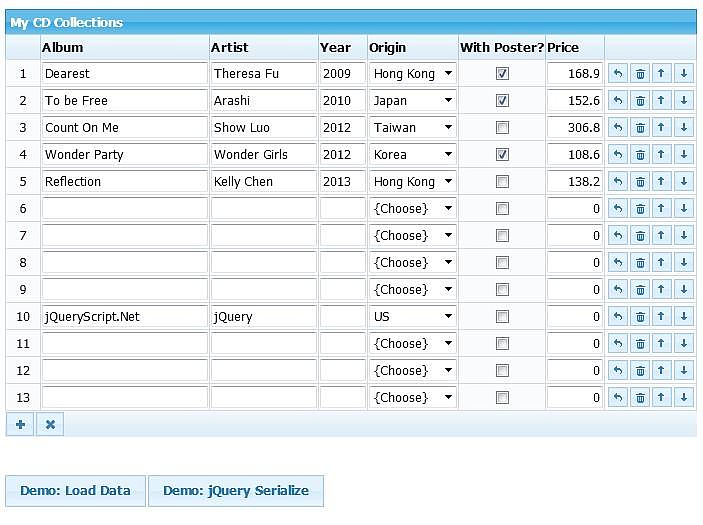Click the plus icon to append a row
Screen dimensions: 703x525
tap(20, 424)
